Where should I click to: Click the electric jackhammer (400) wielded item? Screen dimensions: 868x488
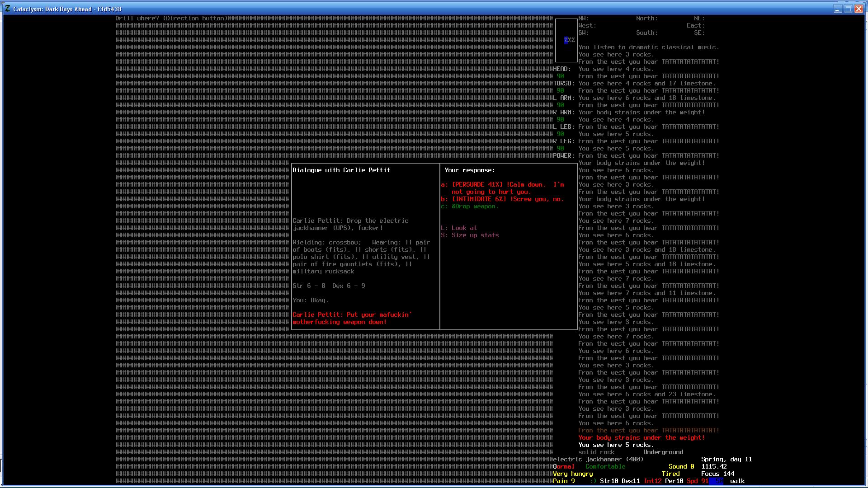(x=598, y=460)
